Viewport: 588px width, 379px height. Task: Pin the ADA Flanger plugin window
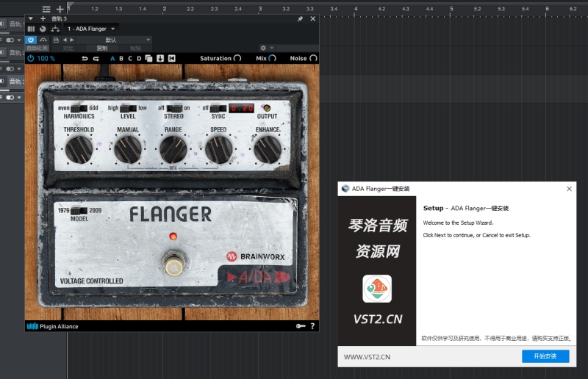[x=300, y=19]
